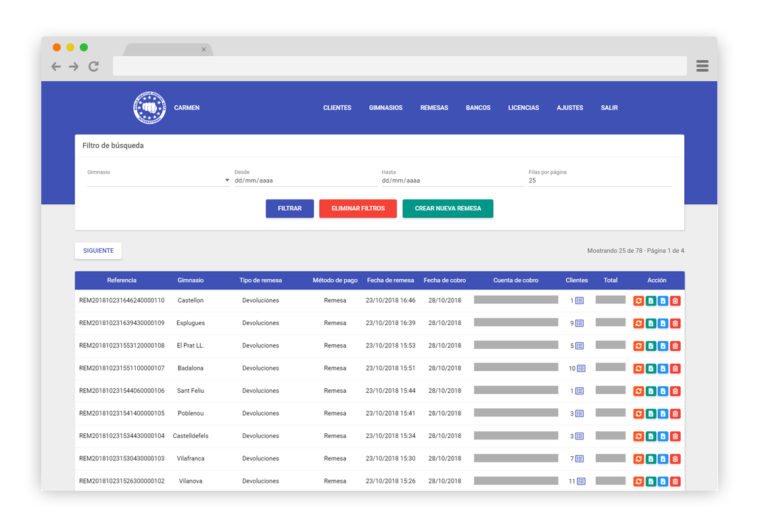Click the orange refresh icon in the Esplugues row
The height and width of the screenshot is (532, 764).
tap(638, 323)
